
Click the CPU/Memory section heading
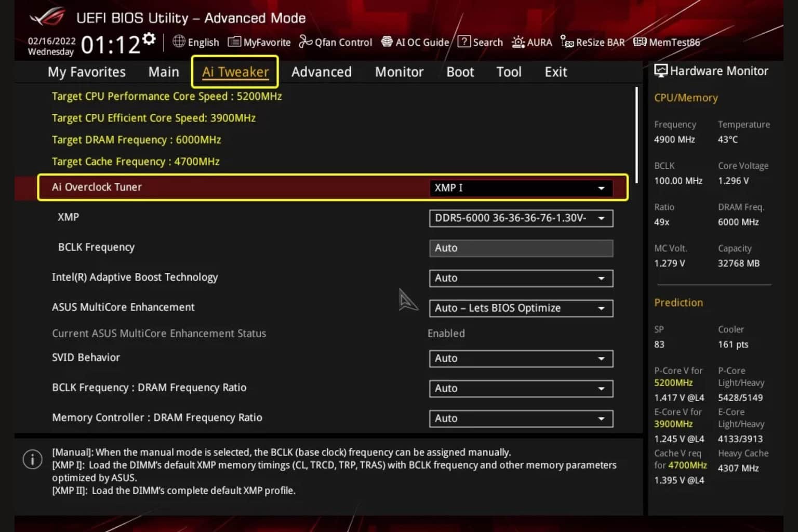pyautogui.click(x=686, y=98)
